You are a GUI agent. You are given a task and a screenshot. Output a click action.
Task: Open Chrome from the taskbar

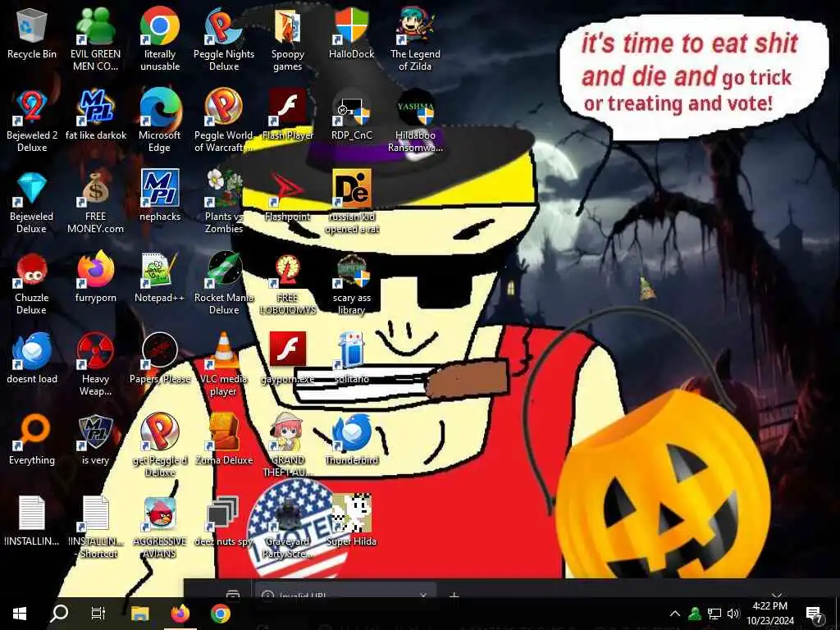click(x=220, y=613)
